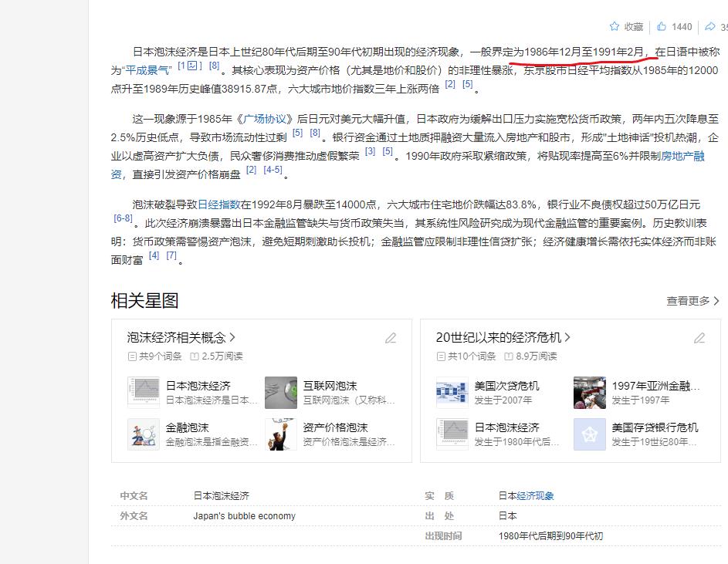Click citation reference [6-8]
This screenshot has height=564, width=728.
coord(123,218)
